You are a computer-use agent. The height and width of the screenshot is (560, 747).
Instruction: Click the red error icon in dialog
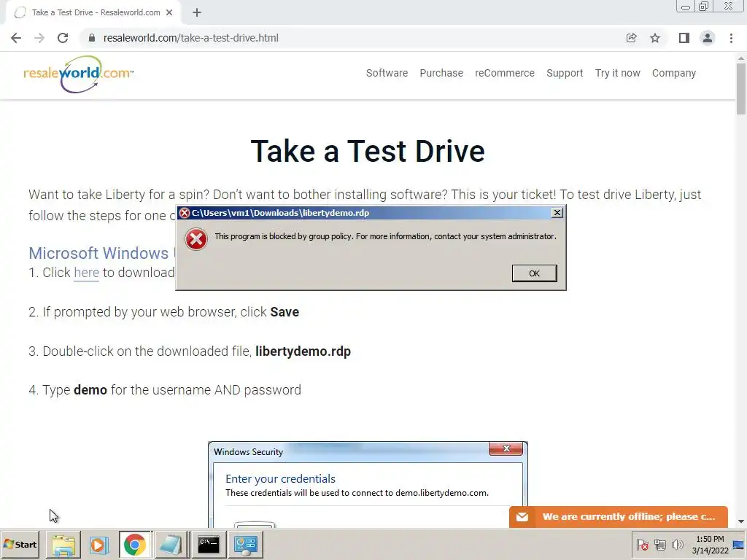click(x=196, y=239)
